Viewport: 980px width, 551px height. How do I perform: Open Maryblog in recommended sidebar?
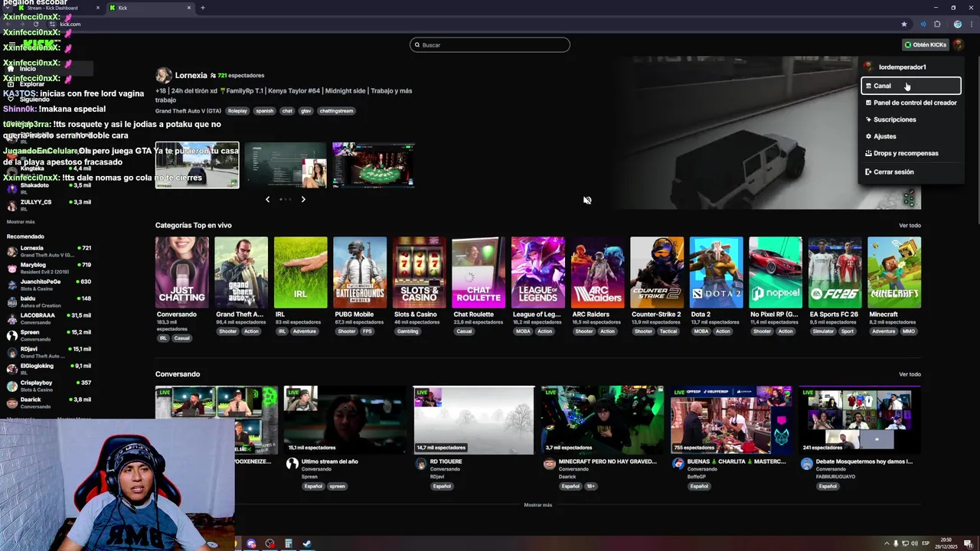(x=49, y=268)
